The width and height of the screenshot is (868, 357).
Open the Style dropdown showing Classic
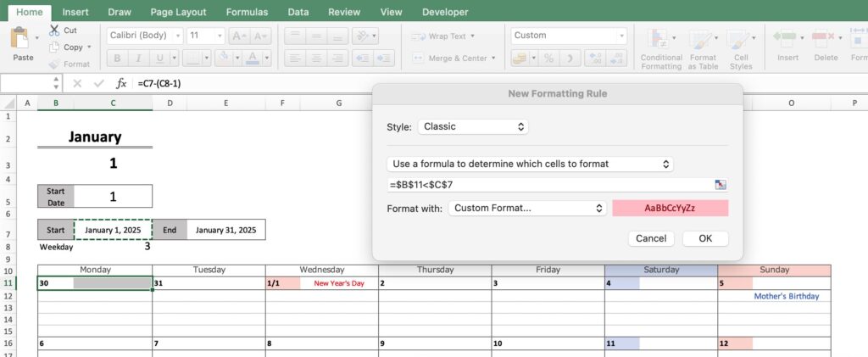[x=473, y=126]
